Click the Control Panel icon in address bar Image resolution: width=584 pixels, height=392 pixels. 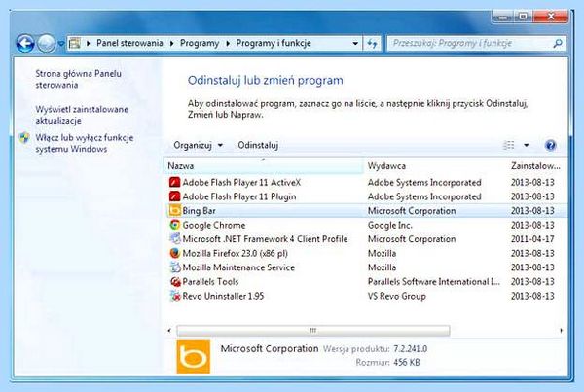75,43
